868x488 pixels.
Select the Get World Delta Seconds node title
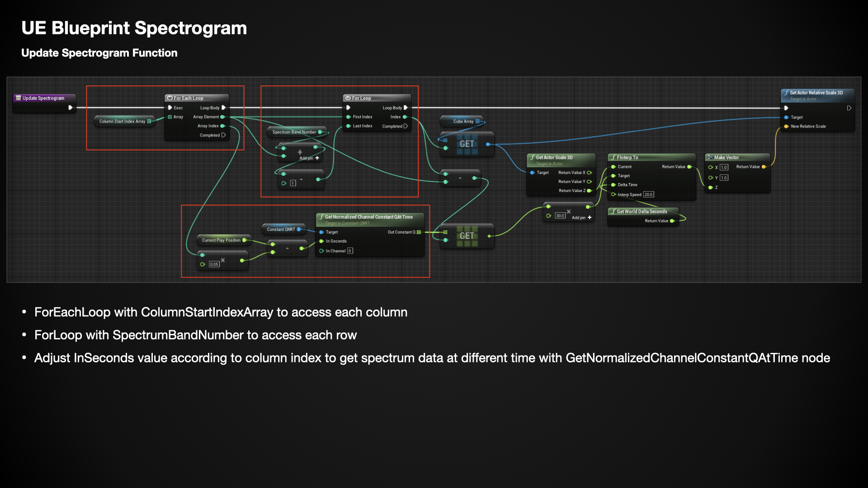click(642, 211)
